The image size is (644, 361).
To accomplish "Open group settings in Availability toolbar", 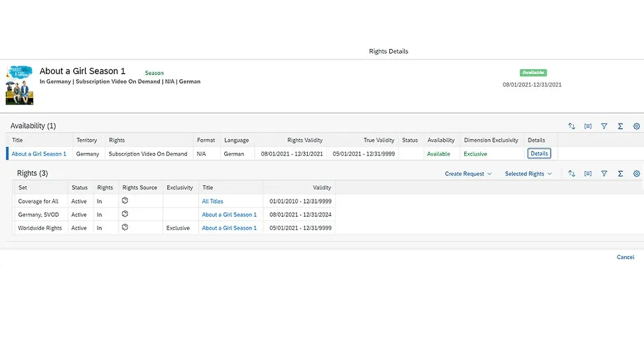I will [x=588, y=126].
